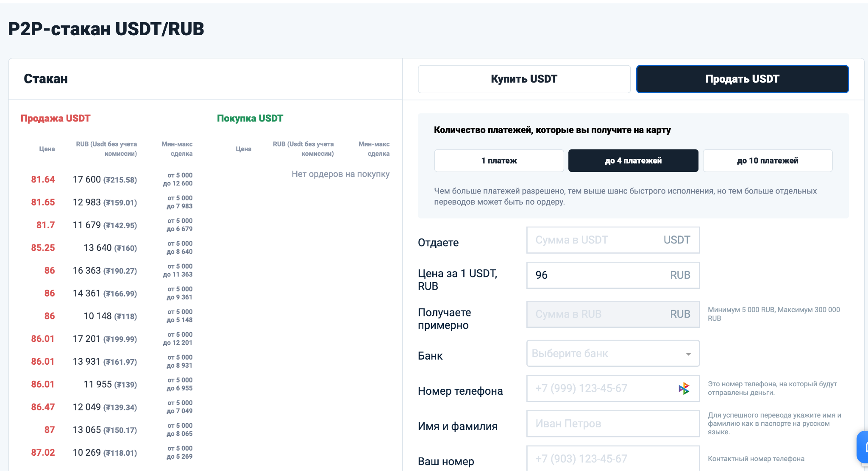Click the order amount 10 148
The height and width of the screenshot is (471, 868).
[98, 316]
